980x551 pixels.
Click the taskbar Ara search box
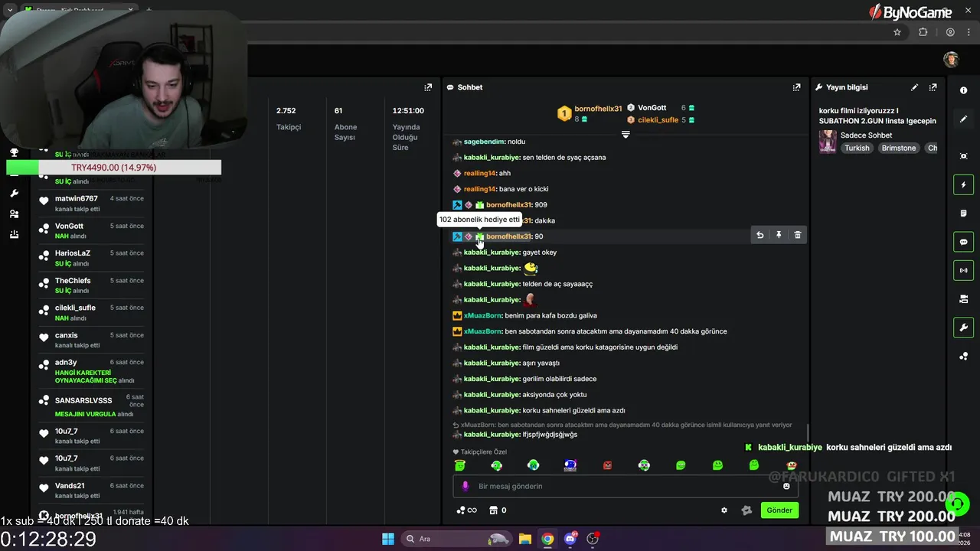(456, 539)
